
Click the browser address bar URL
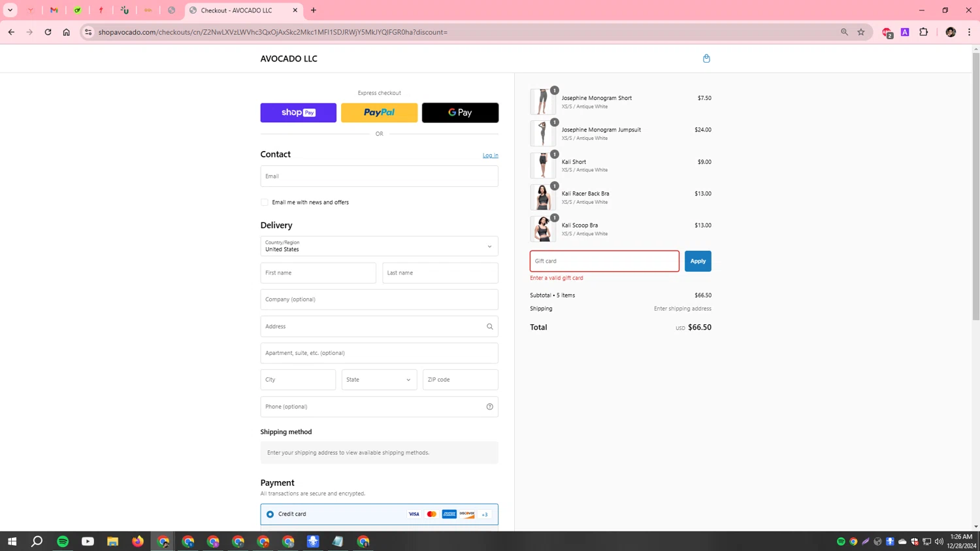tap(273, 32)
